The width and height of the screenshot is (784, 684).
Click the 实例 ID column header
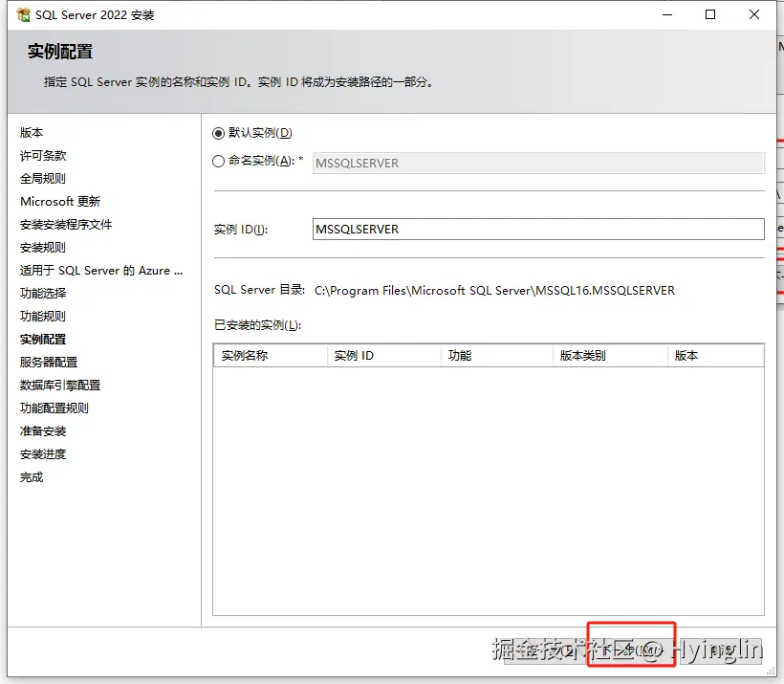point(384,356)
